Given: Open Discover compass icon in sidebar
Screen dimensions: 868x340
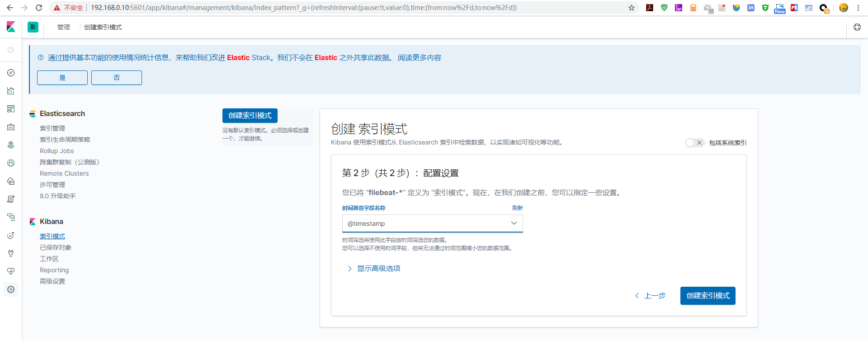Looking at the screenshot, I should (11, 73).
